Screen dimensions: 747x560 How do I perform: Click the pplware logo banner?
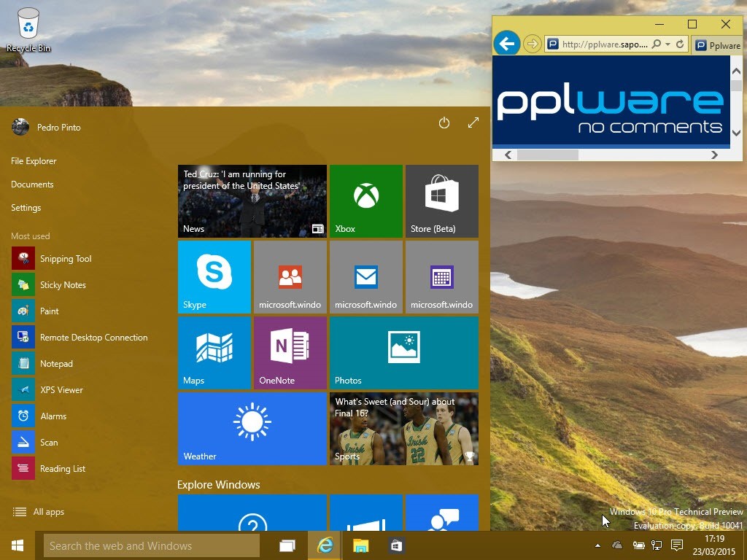pos(611,101)
